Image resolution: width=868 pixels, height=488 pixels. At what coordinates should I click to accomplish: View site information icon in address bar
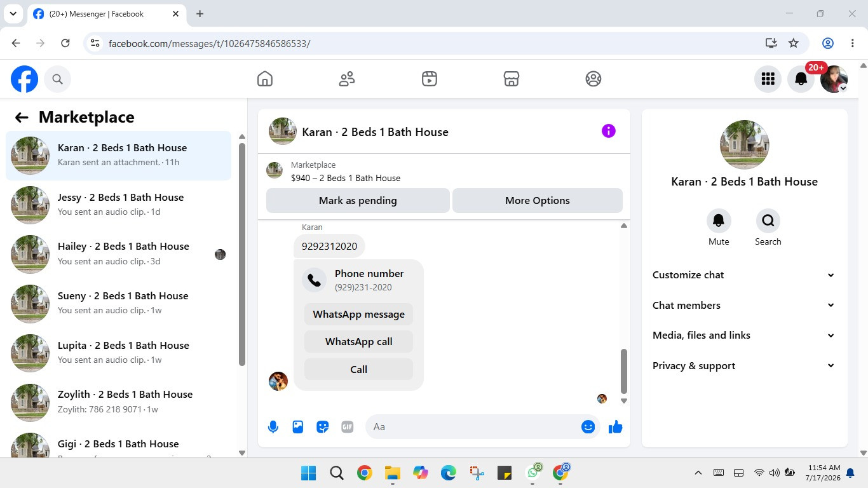[95, 43]
